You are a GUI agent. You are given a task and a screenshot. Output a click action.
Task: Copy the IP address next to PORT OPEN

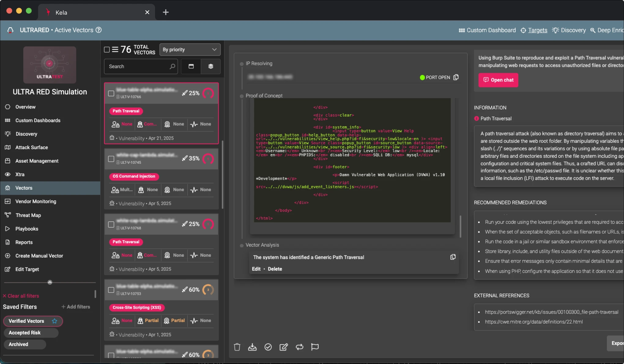[x=456, y=77]
